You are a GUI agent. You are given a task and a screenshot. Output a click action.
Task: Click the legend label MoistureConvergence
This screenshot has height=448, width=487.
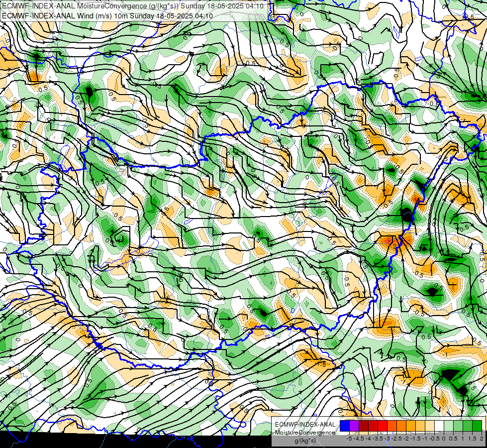pyautogui.click(x=305, y=433)
